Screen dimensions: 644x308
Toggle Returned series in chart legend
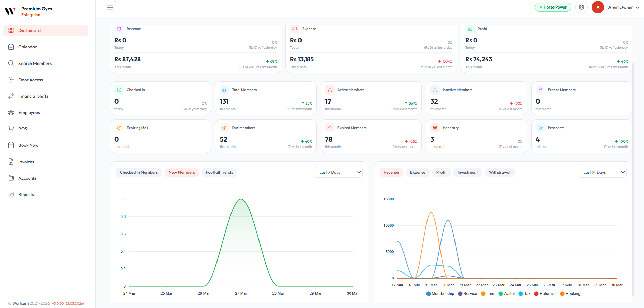(545, 294)
